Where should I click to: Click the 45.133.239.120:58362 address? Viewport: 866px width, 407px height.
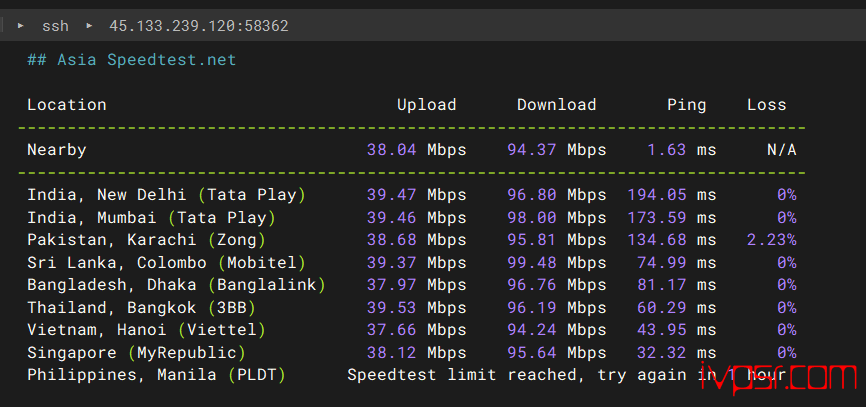click(199, 26)
